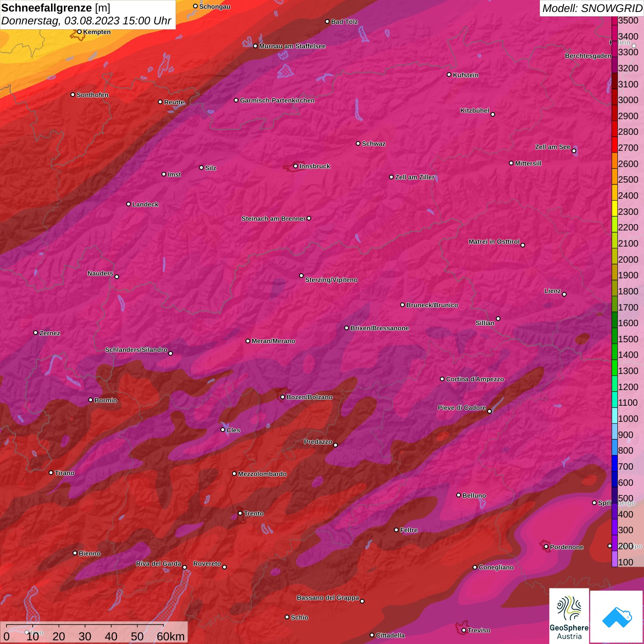Click the 2600 m orange legend swatch
Screen dimensions: 644x644
tap(615, 161)
